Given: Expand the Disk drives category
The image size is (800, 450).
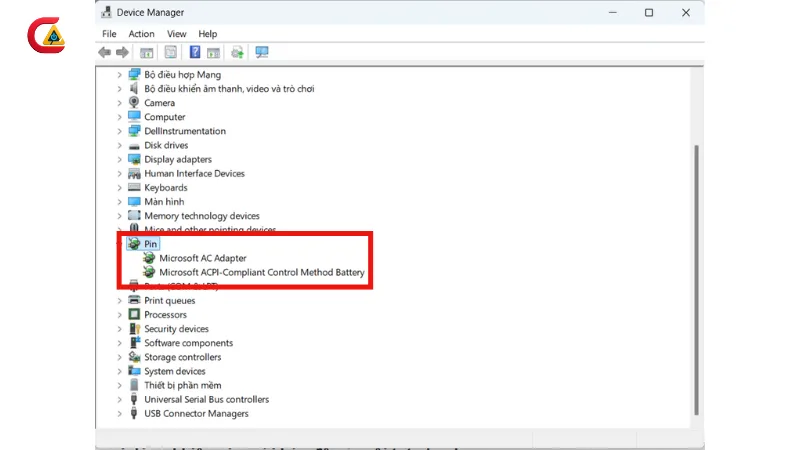Looking at the screenshot, I should pos(120,145).
